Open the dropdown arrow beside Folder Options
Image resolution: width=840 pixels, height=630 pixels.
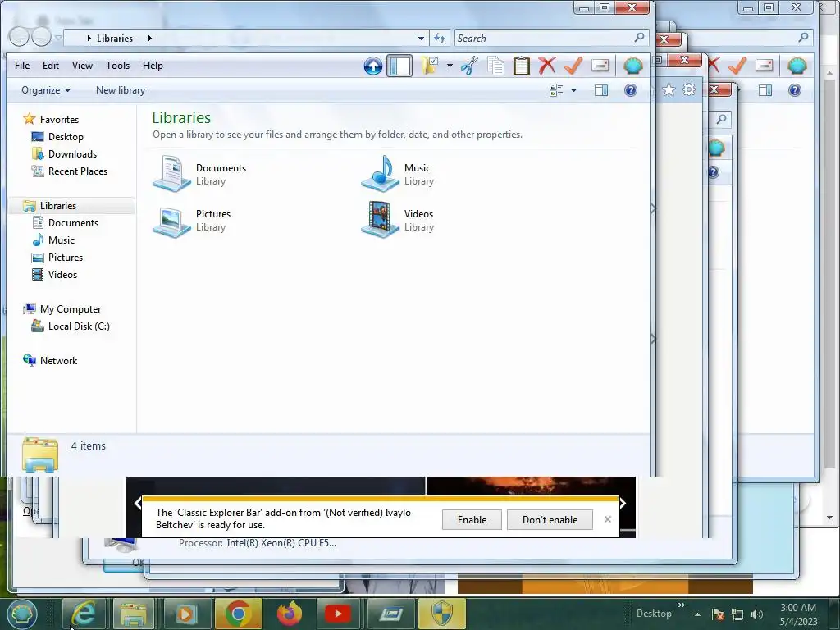click(450, 66)
